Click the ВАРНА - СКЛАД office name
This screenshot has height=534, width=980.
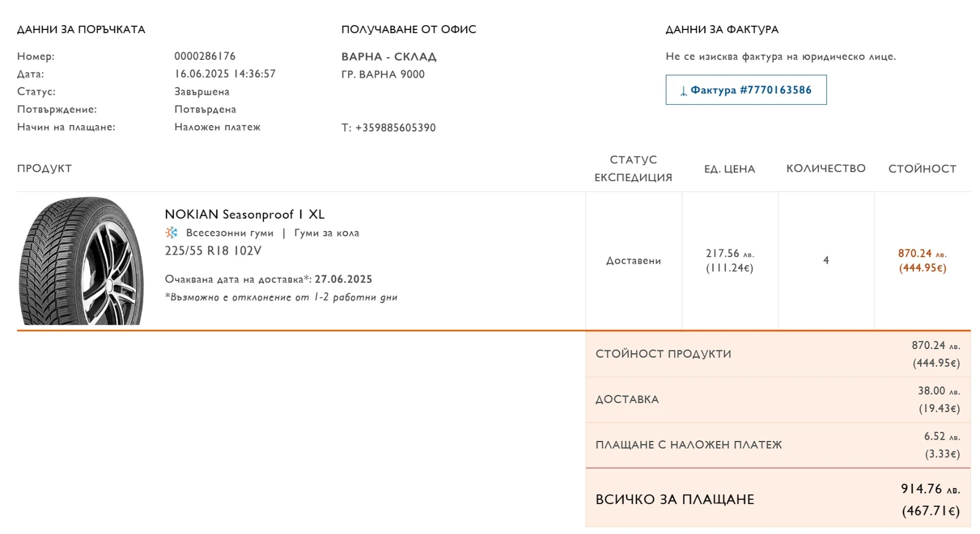coord(389,56)
